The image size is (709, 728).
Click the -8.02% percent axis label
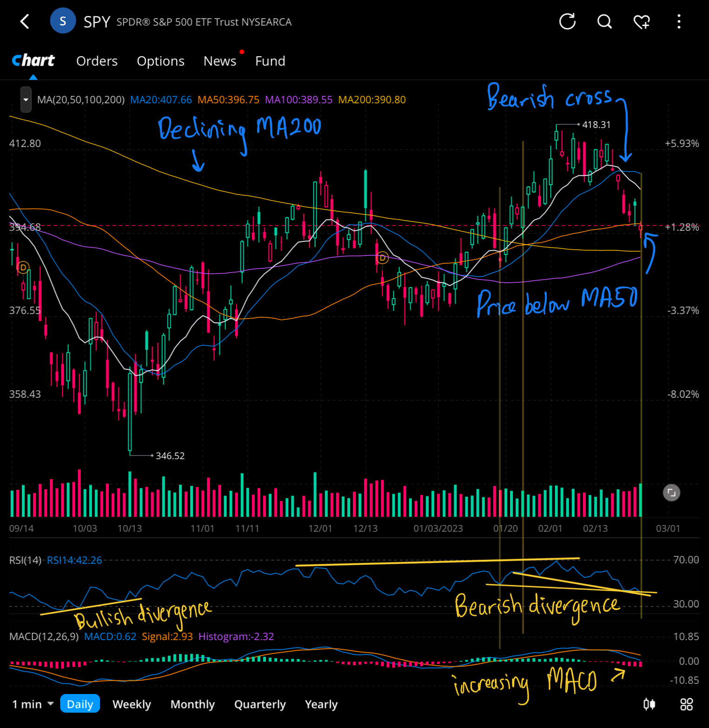(683, 394)
